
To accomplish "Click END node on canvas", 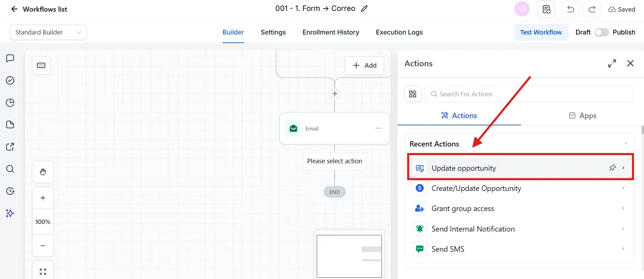I will (x=335, y=192).
